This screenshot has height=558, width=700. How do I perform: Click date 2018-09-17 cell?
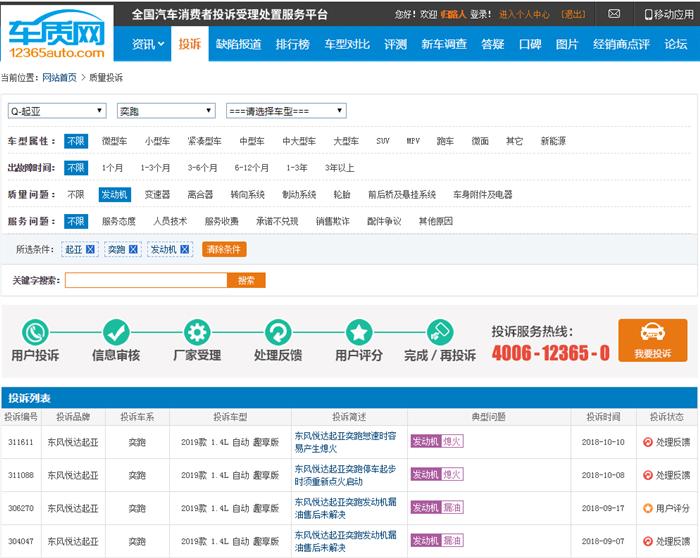tap(603, 508)
